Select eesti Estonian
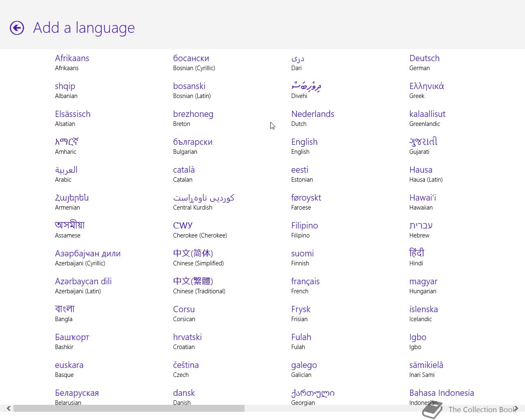Viewport: 525px width, 420px height. point(302,174)
